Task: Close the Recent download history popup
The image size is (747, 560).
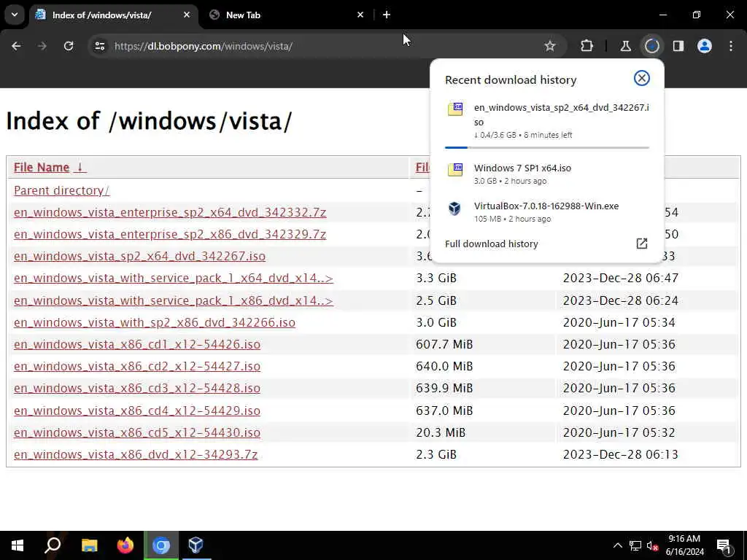Action: click(642, 78)
